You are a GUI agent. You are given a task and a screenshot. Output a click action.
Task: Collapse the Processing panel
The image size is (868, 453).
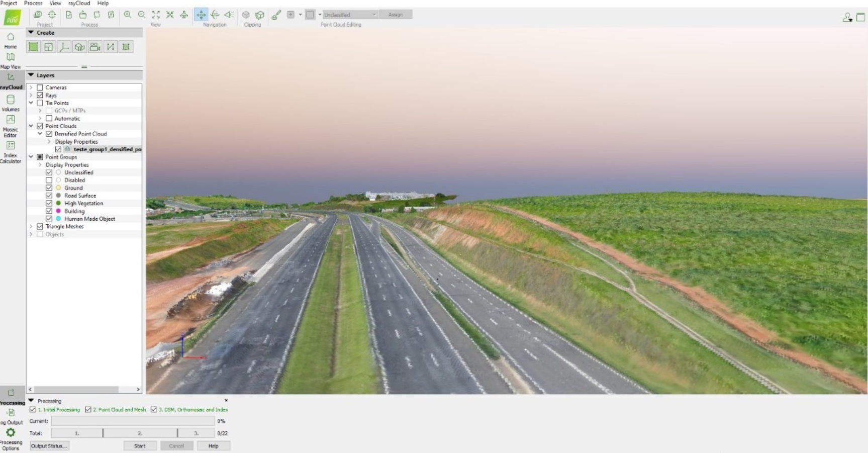point(31,401)
